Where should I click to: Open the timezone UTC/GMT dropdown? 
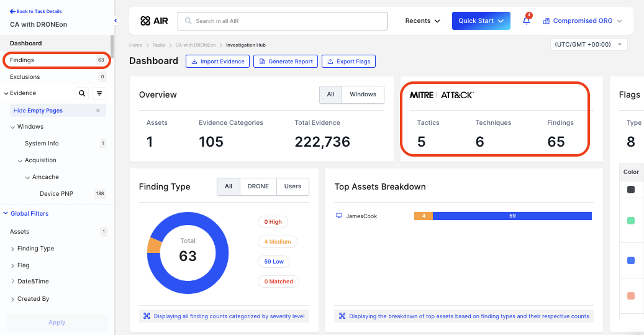tap(589, 45)
